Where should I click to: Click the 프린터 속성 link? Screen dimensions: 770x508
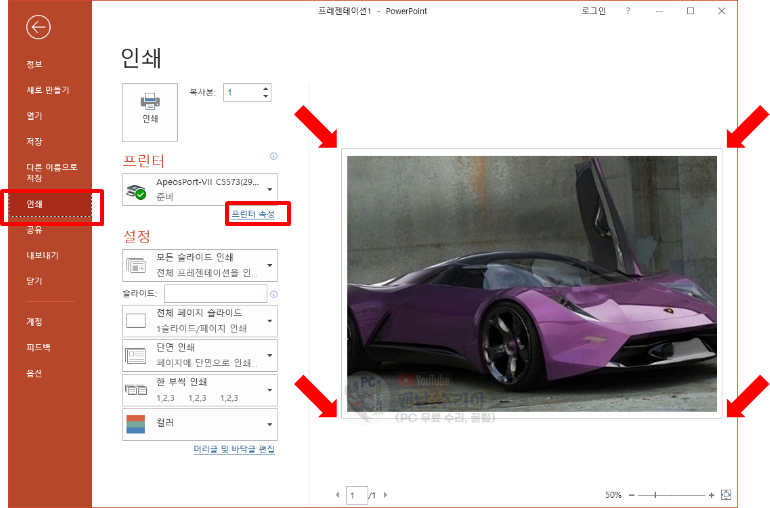coord(253,214)
